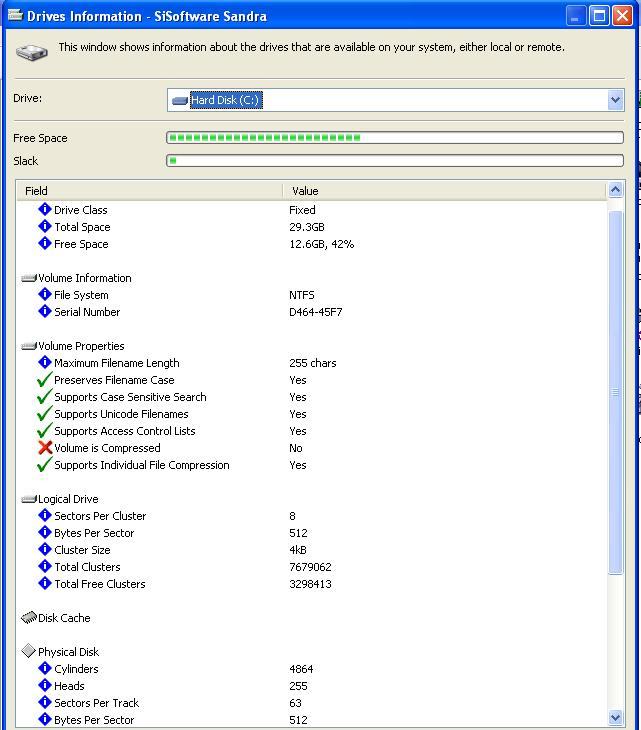Click the serial number D464-45F7

[316, 312]
